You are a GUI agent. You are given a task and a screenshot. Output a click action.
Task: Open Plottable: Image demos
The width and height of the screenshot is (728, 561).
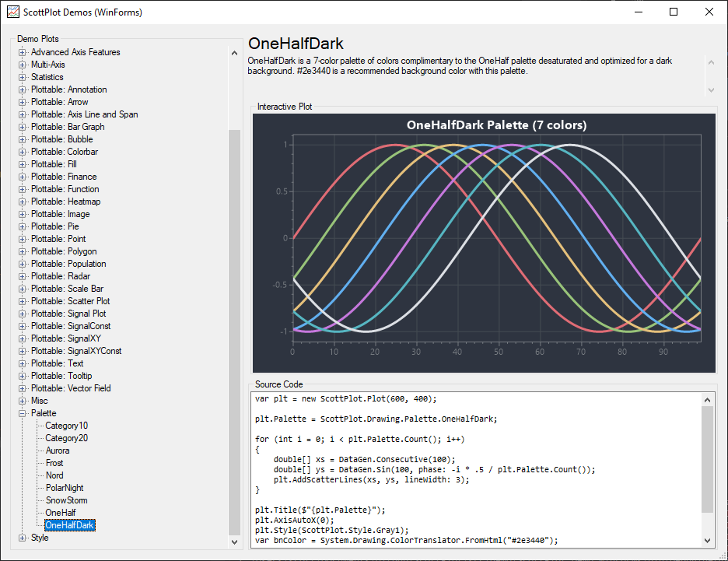(x=61, y=214)
